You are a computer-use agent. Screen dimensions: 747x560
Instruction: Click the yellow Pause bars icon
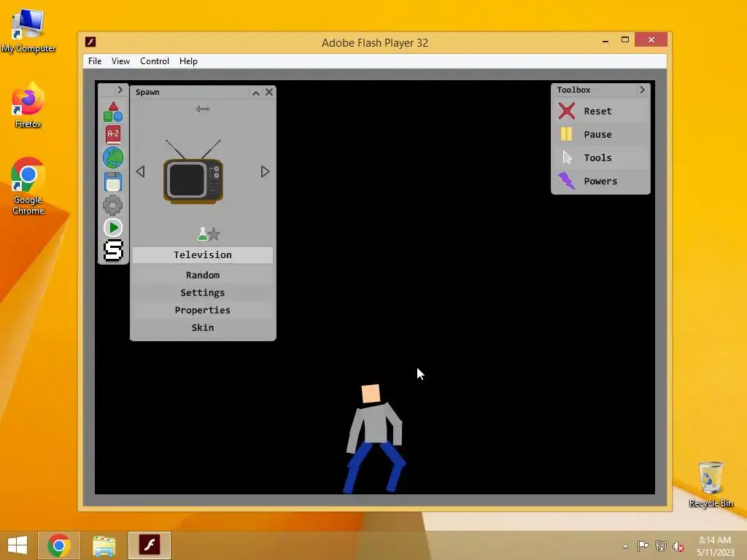[566, 134]
